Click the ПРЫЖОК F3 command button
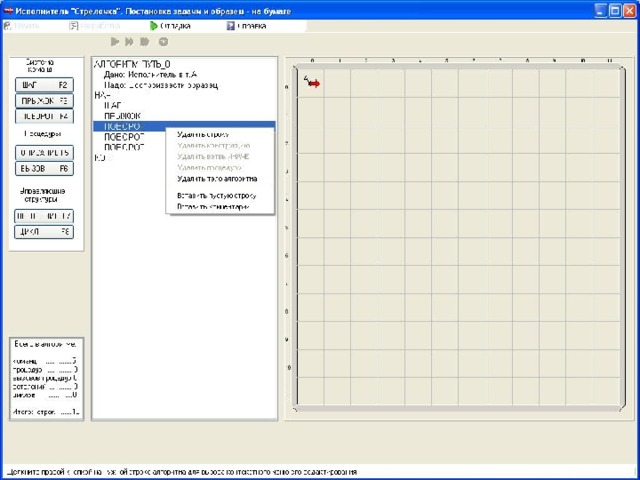Screen dimensions: 640x480 tap(44, 100)
